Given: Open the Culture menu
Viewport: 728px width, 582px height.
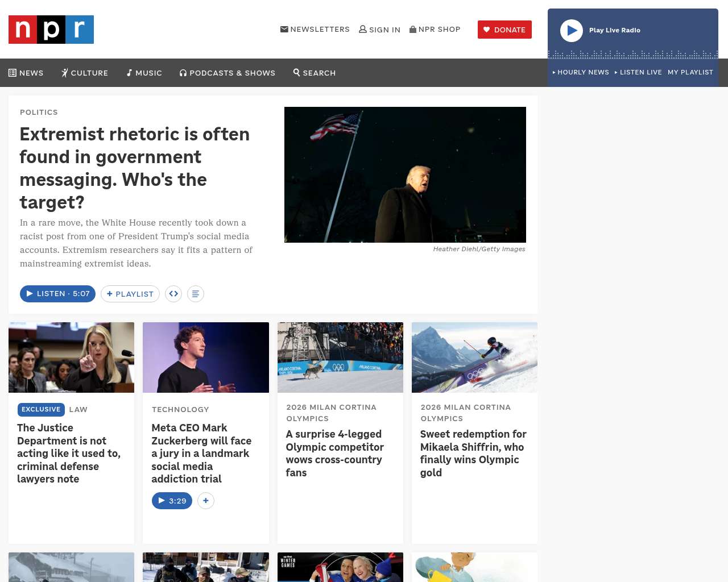Looking at the screenshot, I should pyautogui.click(x=85, y=73).
